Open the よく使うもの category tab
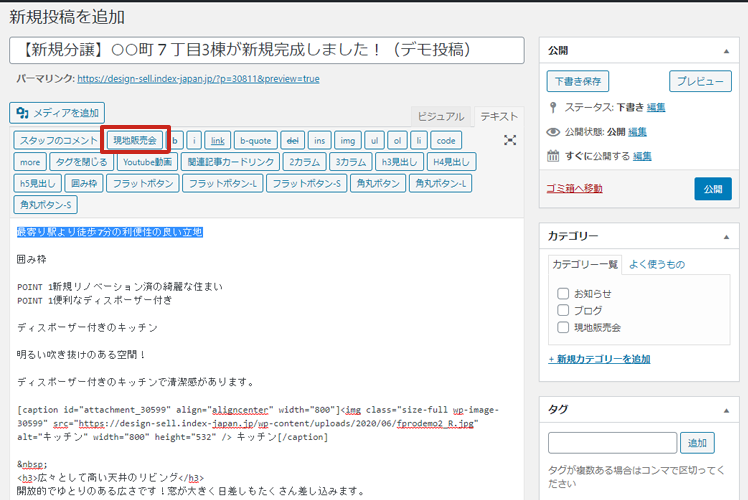This screenshot has height=500, width=748. (657, 264)
